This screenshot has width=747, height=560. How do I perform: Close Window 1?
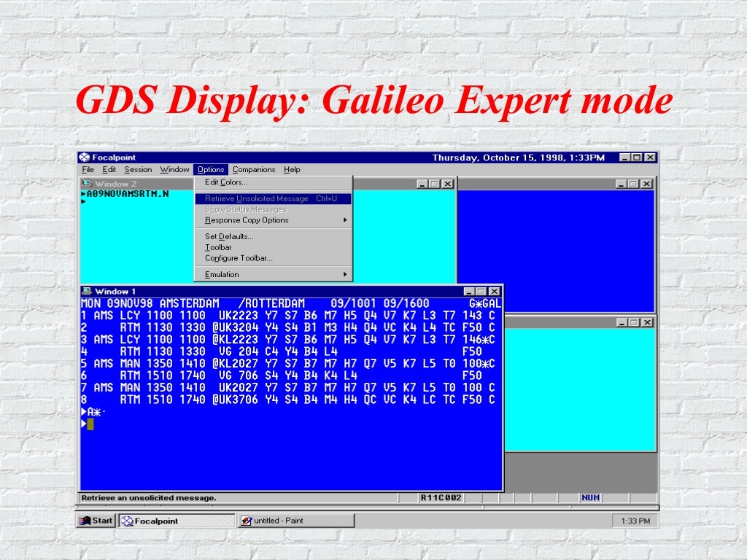[x=495, y=292]
